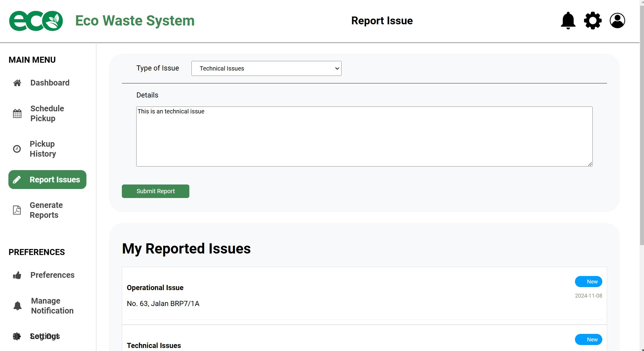The width and height of the screenshot is (644, 351).
Task: Click the MAIN MENU section heading
Action: pyautogui.click(x=32, y=60)
